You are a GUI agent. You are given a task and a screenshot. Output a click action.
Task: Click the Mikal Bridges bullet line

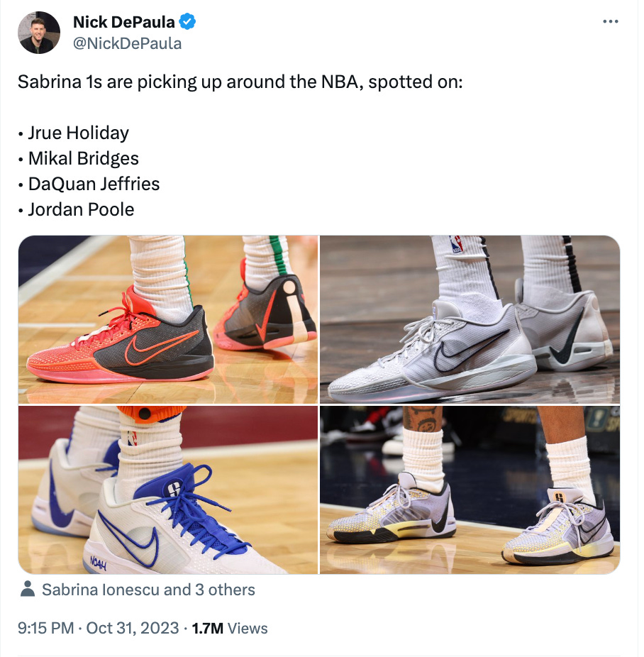pos(78,158)
